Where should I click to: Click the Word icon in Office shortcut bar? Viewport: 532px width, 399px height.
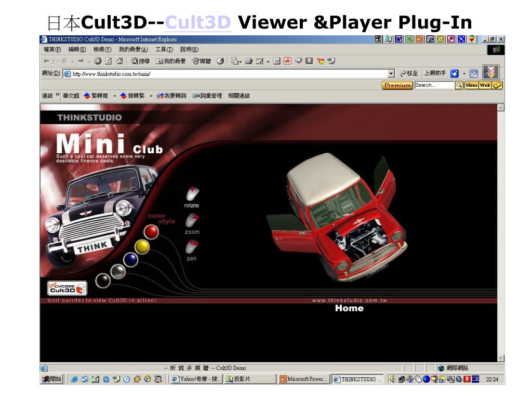pyautogui.click(x=398, y=39)
